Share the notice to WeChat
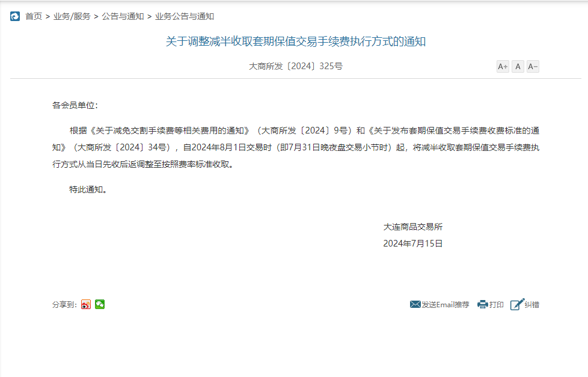Image resolution: width=588 pixels, height=377 pixels. click(100, 304)
